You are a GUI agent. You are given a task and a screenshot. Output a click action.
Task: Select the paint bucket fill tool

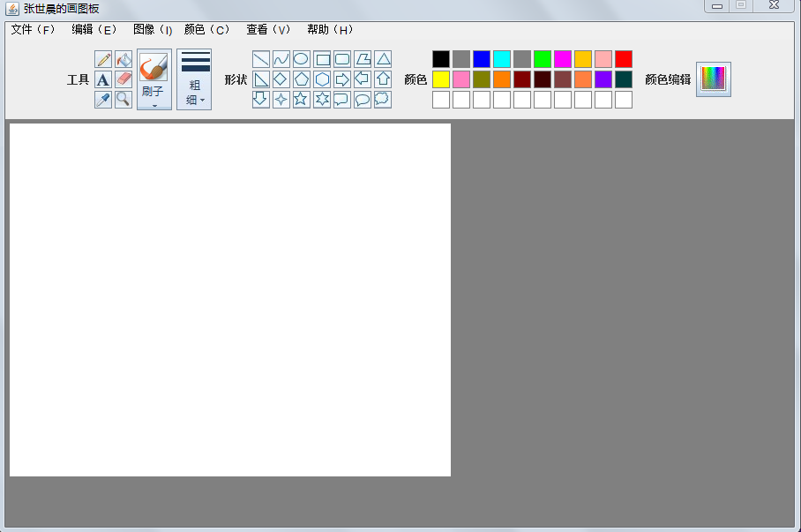(x=124, y=59)
